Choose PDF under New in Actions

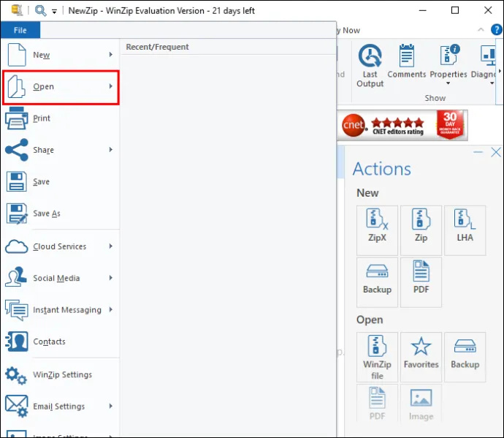point(421,282)
